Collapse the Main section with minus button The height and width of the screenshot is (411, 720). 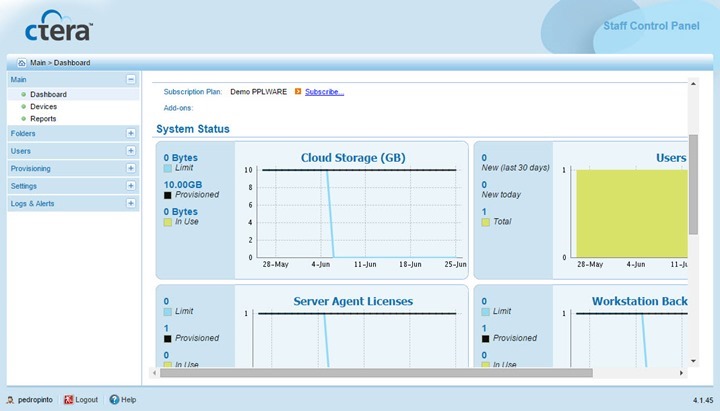click(131, 79)
